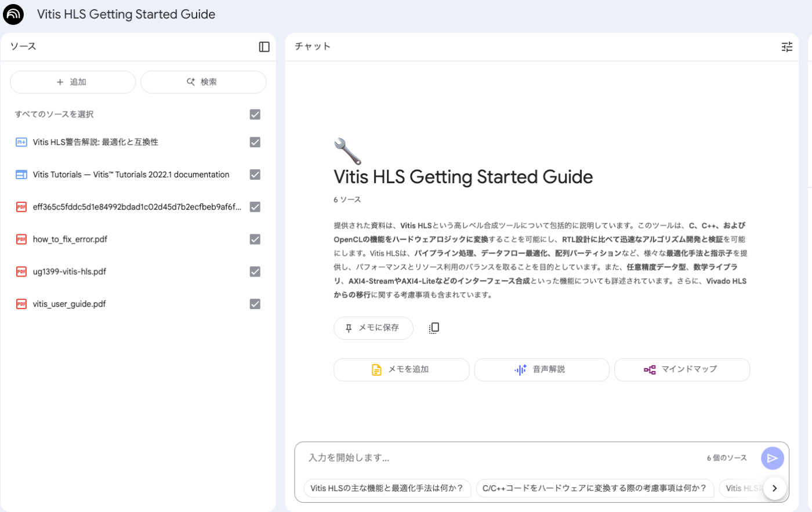Click the notebook title in the top bar
This screenshot has width=812, height=512.
(x=126, y=14)
